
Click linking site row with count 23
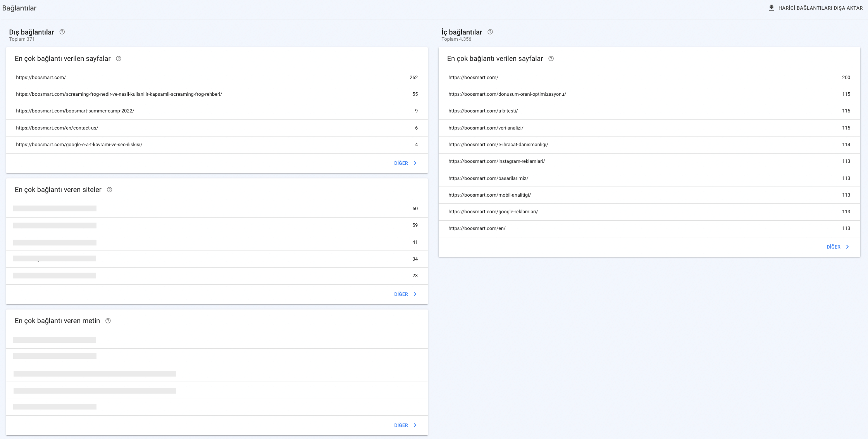tap(217, 276)
